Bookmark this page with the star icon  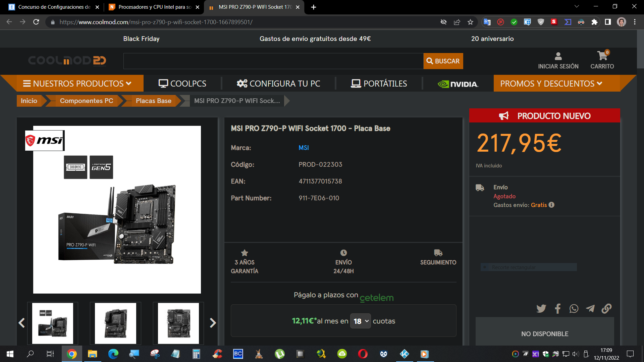tap(470, 22)
